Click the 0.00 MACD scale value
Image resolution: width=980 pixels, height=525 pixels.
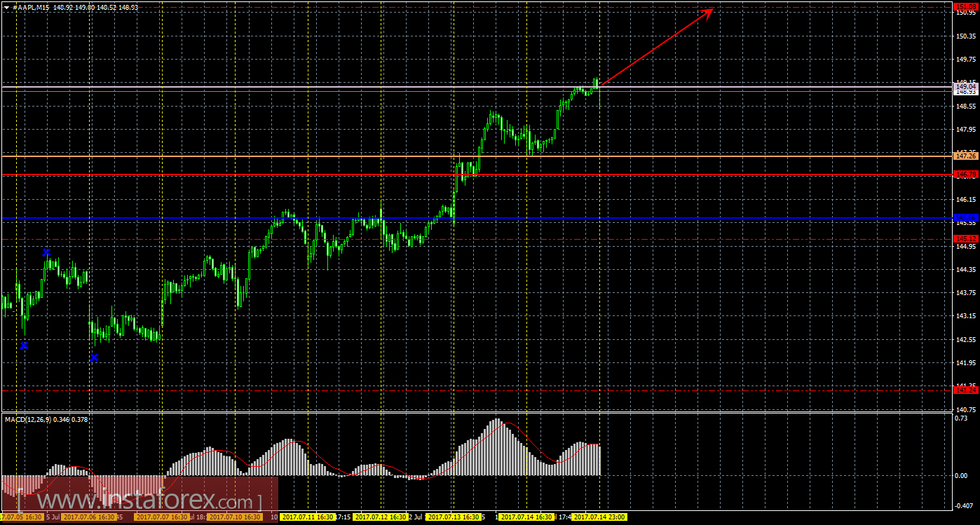coord(962,475)
